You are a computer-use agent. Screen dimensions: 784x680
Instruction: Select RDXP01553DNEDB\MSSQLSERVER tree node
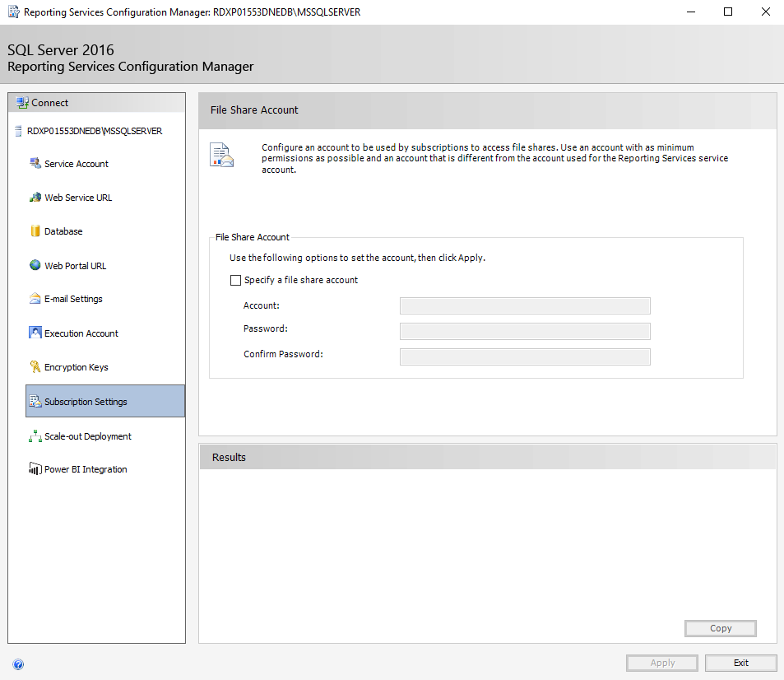coord(95,131)
